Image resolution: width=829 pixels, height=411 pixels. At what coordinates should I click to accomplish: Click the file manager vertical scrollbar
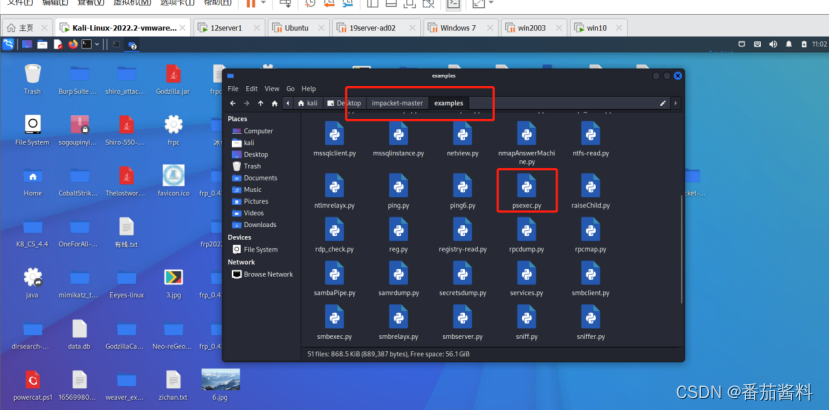click(681, 249)
